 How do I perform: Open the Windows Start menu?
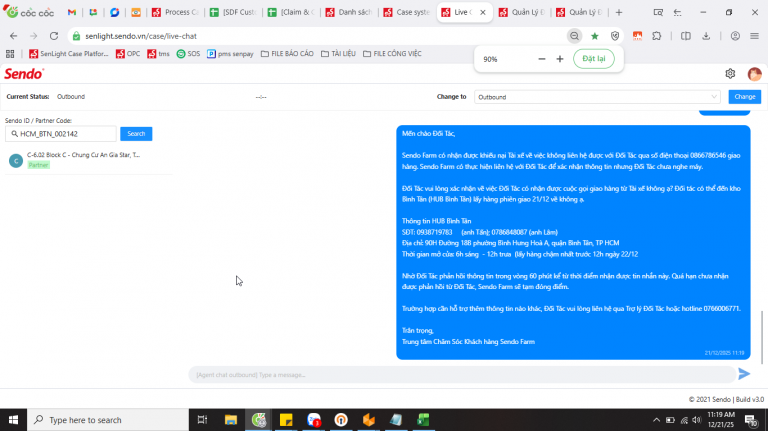point(13,420)
